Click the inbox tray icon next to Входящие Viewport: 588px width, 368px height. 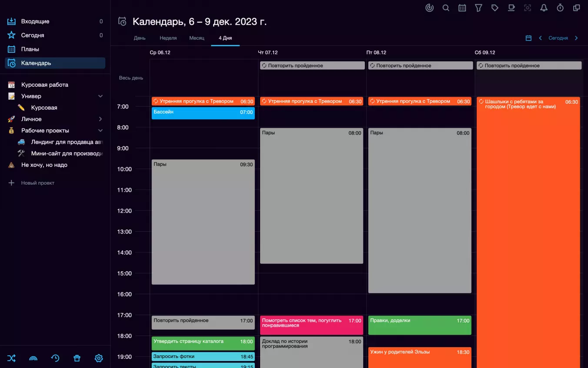pos(12,21)
